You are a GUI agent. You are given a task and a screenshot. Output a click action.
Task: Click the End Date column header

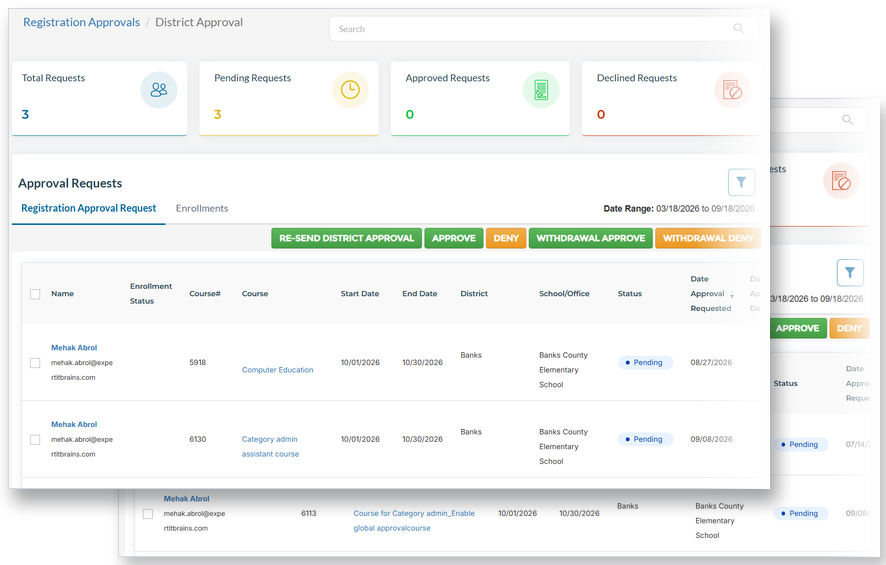(x=420, y=294)
